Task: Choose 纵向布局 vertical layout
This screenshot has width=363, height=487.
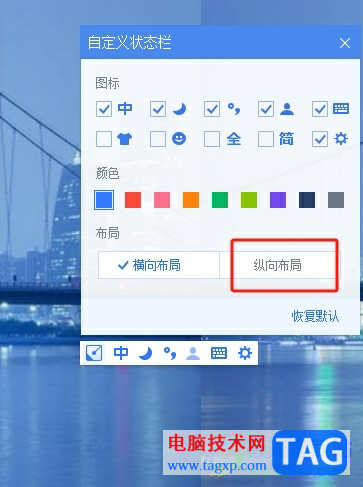Action: (x=280, y=265)
